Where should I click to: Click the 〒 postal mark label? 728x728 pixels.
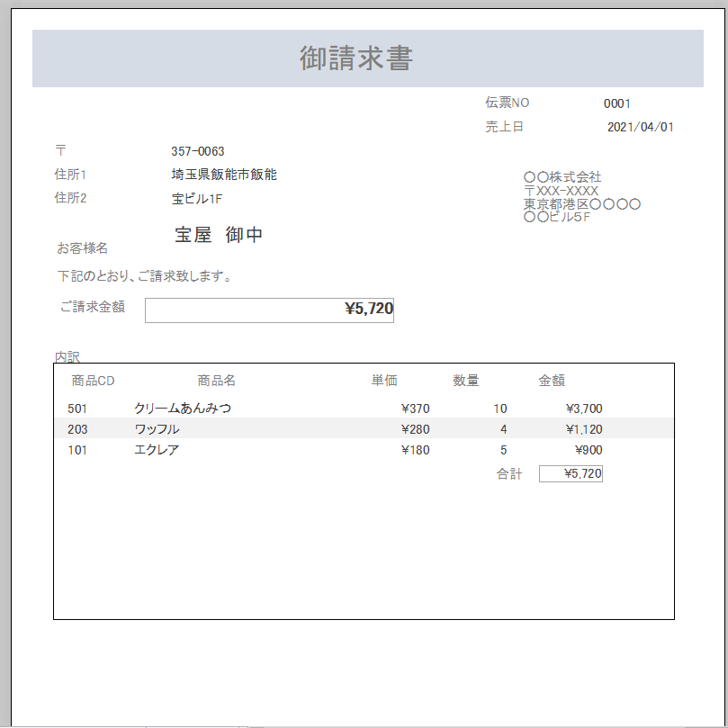click(x=61, y=150)
